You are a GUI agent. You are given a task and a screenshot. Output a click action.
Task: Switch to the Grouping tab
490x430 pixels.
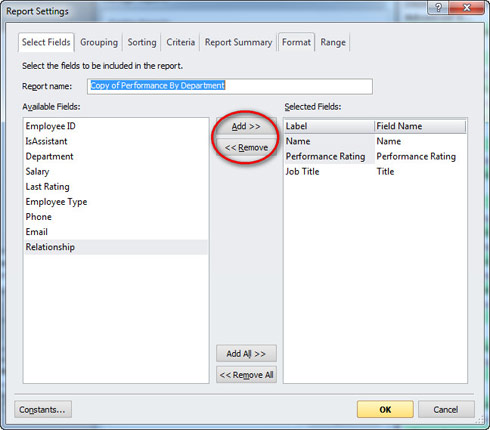point(99,42)
